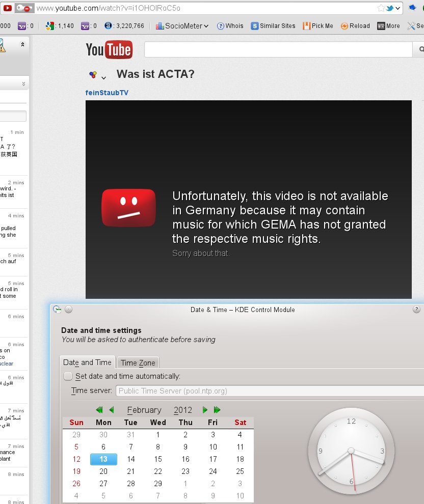The image size is (424, 504).
Task: Collapse the sidebar with the double up chevron
Action: pos(22,44)
